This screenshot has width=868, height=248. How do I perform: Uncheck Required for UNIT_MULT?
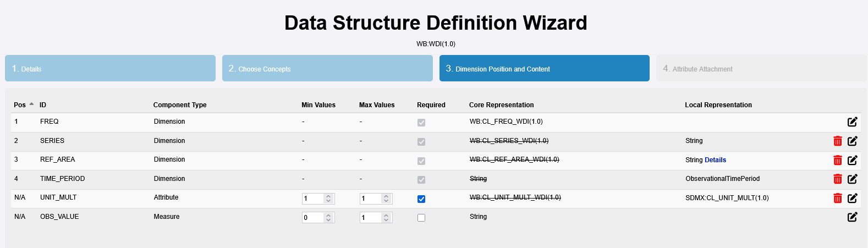coord(421,199)
